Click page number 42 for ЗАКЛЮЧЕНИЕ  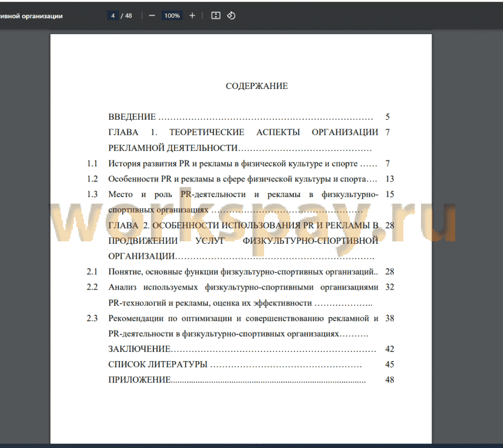(389, 349)
